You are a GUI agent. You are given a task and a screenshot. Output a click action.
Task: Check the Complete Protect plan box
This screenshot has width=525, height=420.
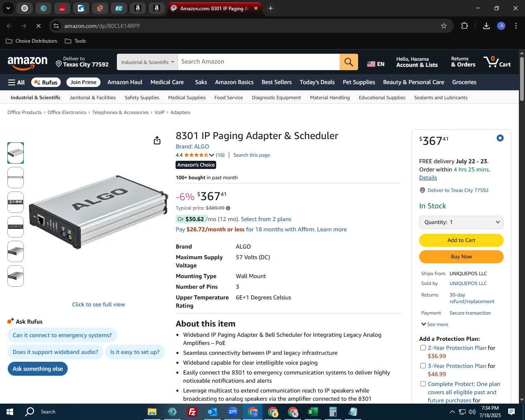pyautogui.click(x=423, y=384)
